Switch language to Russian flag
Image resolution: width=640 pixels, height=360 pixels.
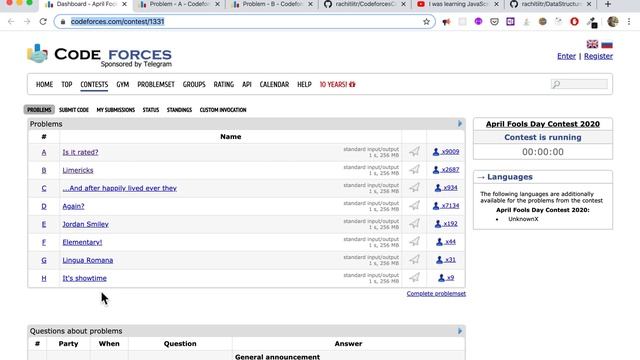[x=607, y=44]
